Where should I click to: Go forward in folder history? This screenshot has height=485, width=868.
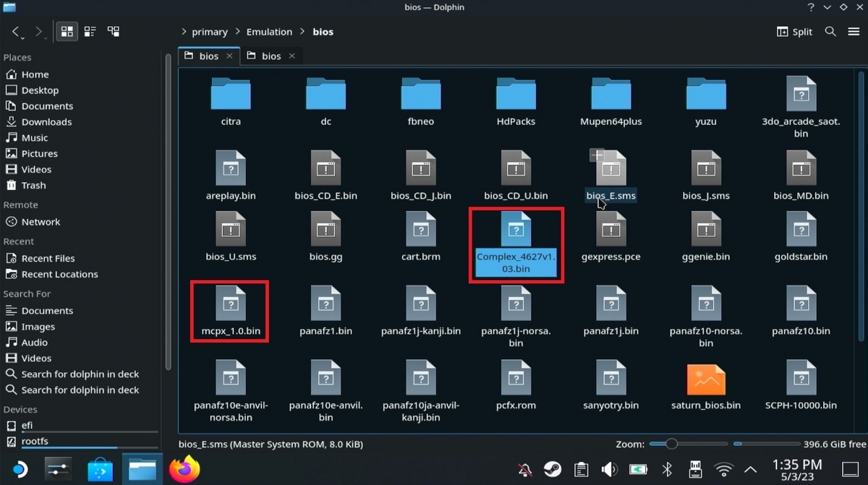pos(38,32)
